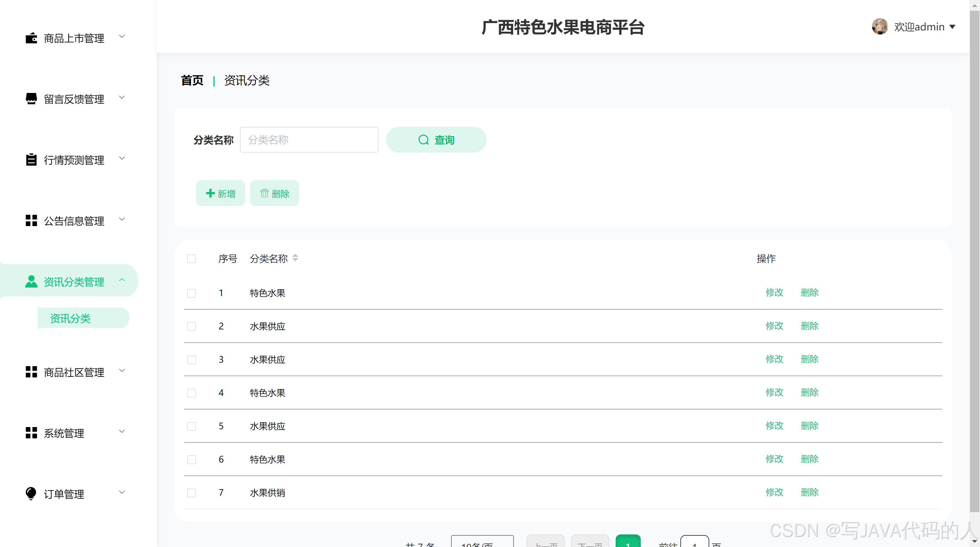This screenshot has width=980, height=547.
Task: Click the person icon beside 资讯分类管理
Action: (31, 281)
